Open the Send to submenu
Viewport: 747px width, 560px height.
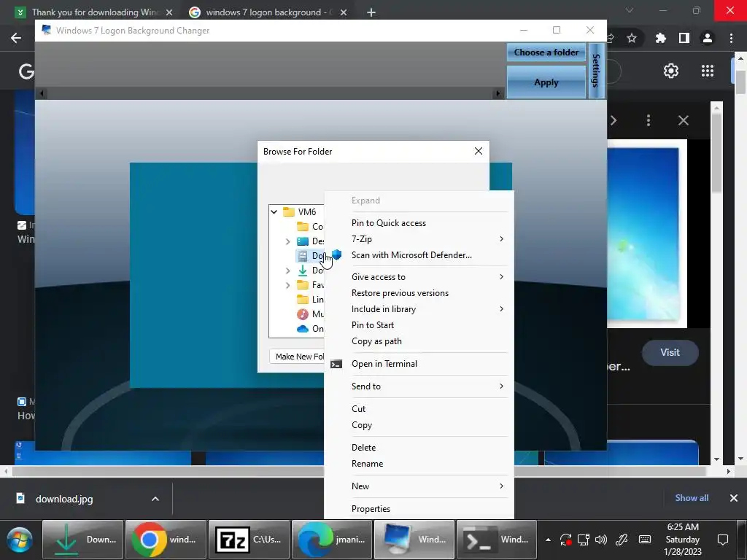(419, 386)
